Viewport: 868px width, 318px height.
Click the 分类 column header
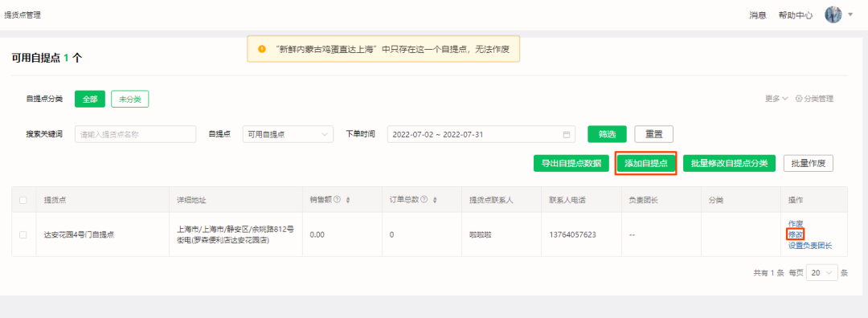click(716, 200)
